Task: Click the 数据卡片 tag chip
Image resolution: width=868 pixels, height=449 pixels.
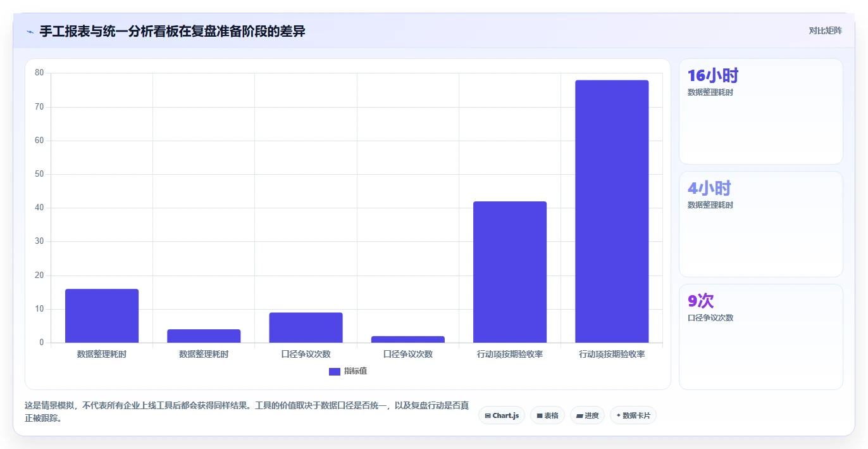Action: (633, 415)
